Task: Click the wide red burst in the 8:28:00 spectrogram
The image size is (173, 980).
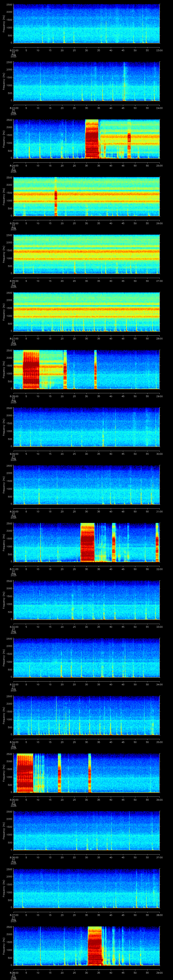Action: pyautogui.click(x=31, y=370)
